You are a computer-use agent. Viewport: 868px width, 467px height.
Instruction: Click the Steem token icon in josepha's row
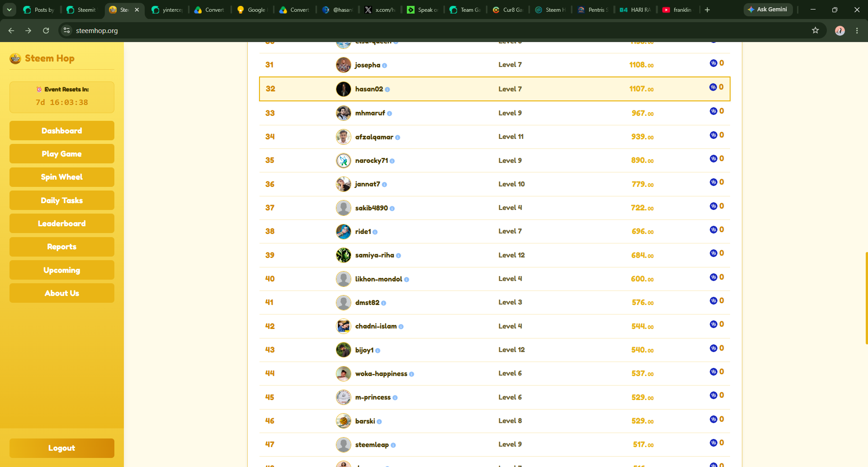[x=713, y=63]
